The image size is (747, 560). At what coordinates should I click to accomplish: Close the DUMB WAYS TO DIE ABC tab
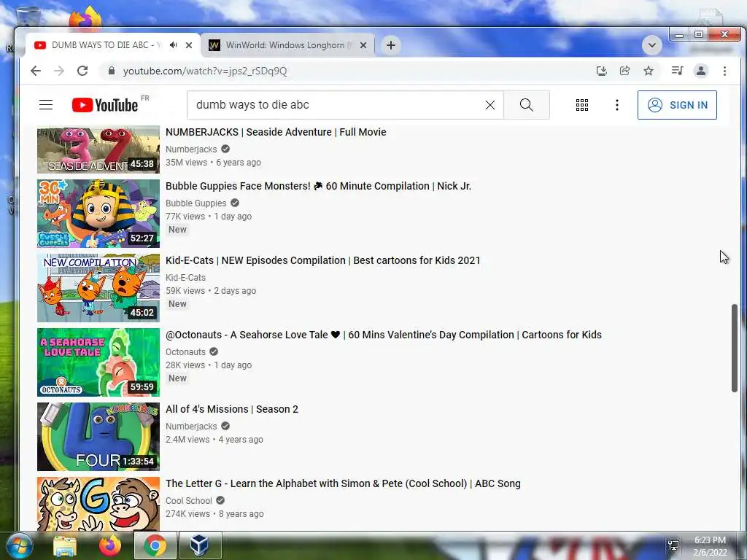(x=189, y=45)
